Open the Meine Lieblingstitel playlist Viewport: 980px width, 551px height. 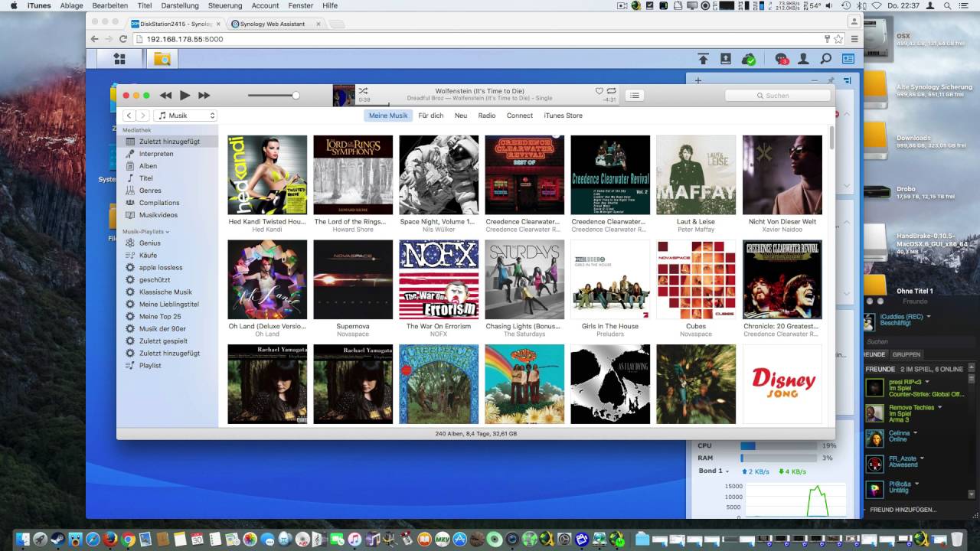coord(167,304)
